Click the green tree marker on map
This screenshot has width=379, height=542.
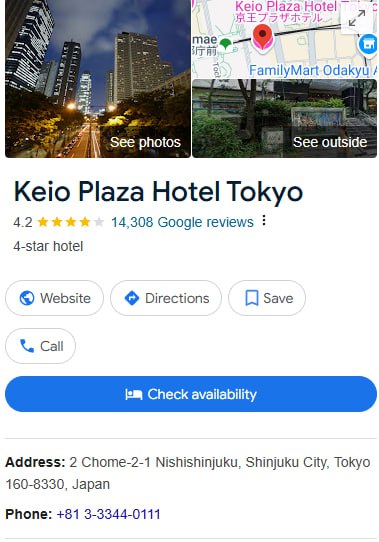click(x=225, y=45)
